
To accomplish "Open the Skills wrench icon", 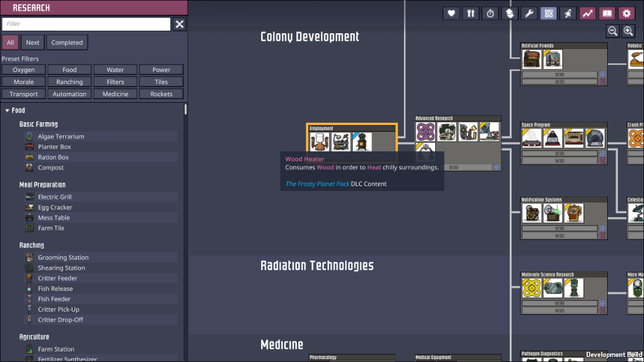I will coord(529,13).
